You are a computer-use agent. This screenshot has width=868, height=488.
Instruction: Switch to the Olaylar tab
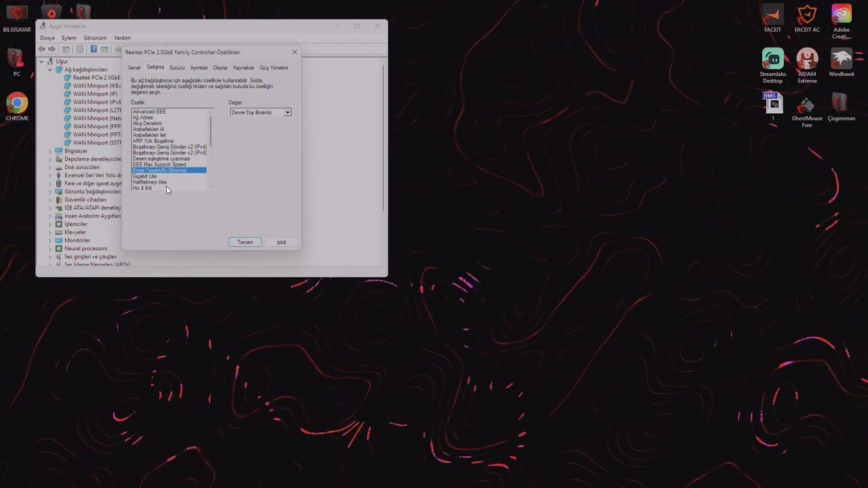click(220, 68)
